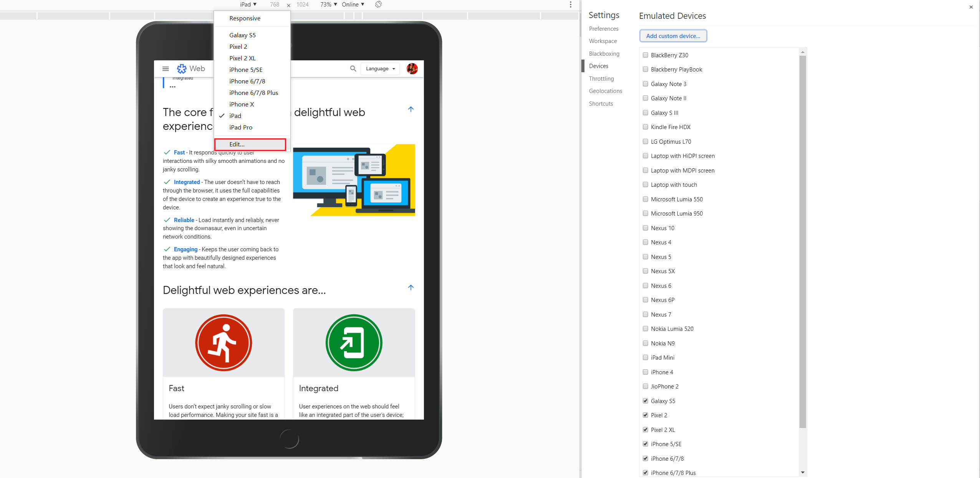The height and width of the screenshot is (478, 980).
Task: Click the Preferences settings tab
Action: (603, 29)
